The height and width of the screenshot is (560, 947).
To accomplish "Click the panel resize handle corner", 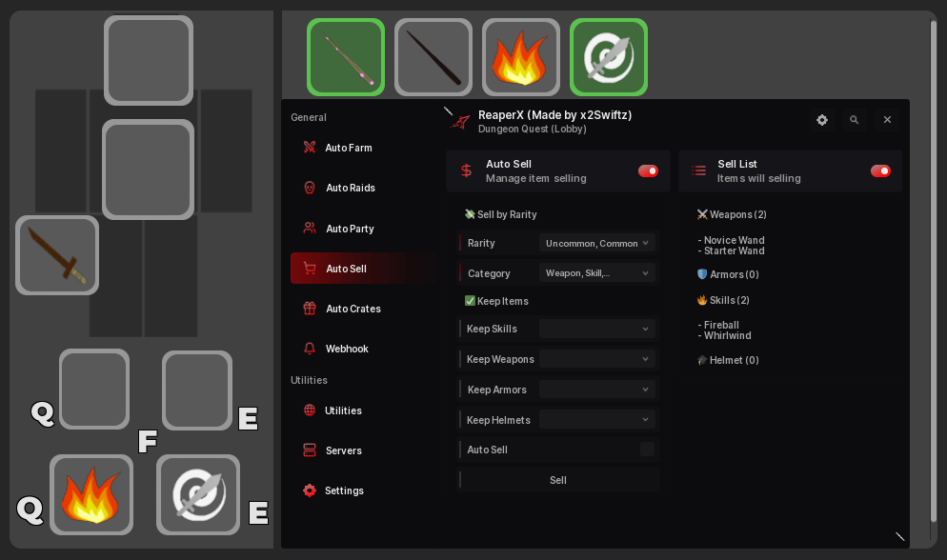I will (x=900, y=536).
